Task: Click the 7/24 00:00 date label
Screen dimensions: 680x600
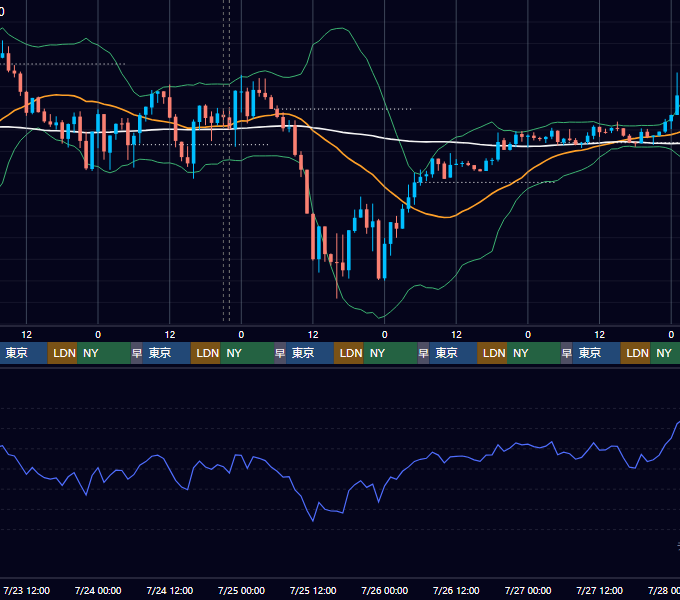Action: (98, 590)
